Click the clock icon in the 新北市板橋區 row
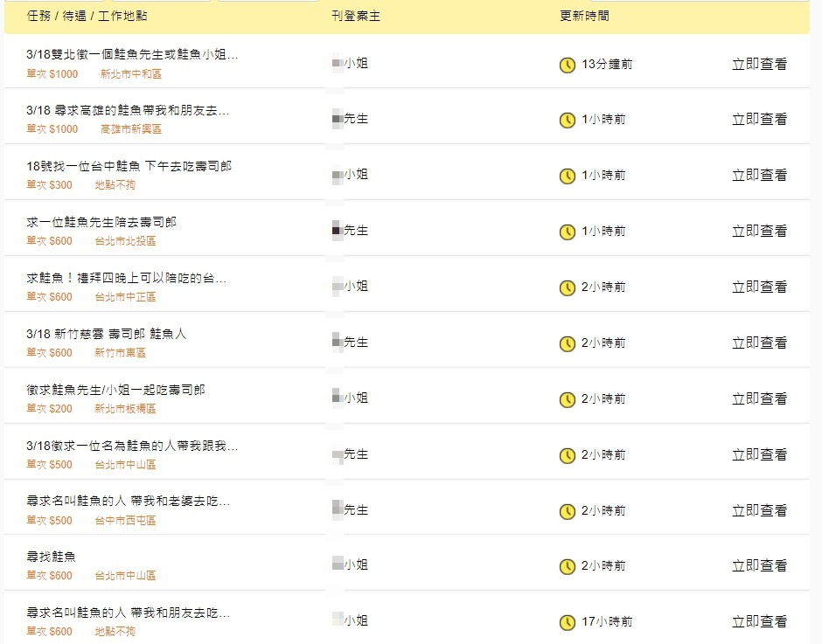Screen dimensions: 822x644 click(x=568, y=399)
